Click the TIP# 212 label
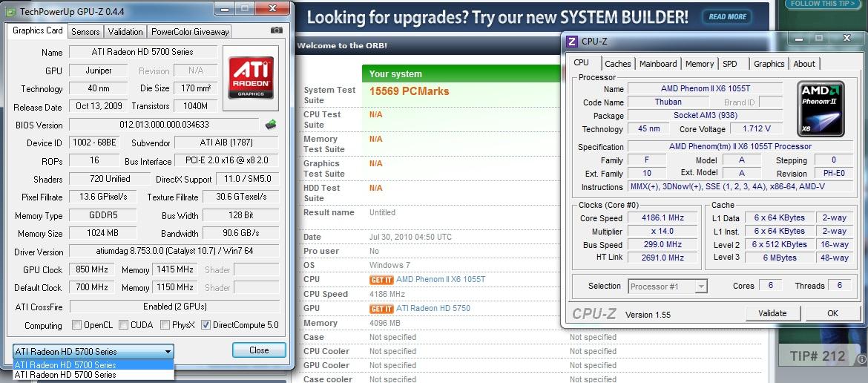 click(x=818, y=356)
